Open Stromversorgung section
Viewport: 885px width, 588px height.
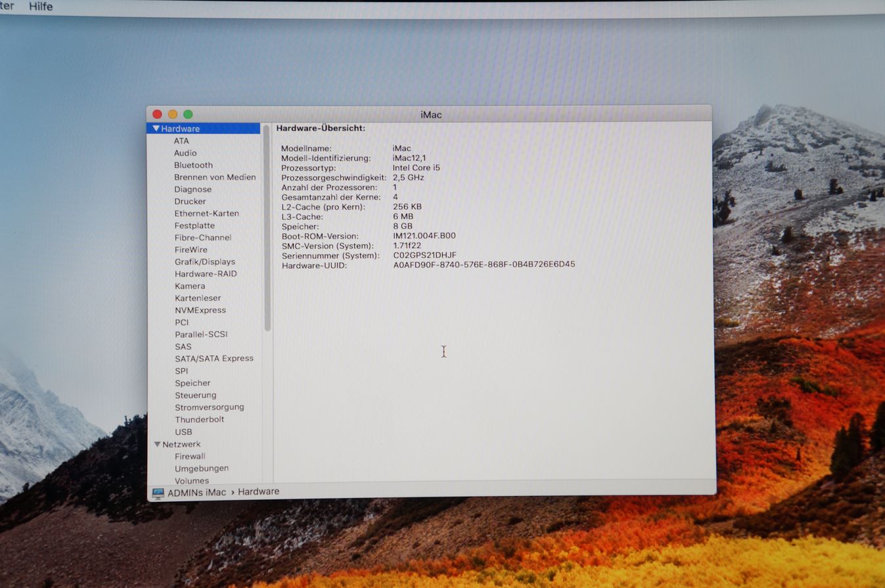[x=210, y=407]
